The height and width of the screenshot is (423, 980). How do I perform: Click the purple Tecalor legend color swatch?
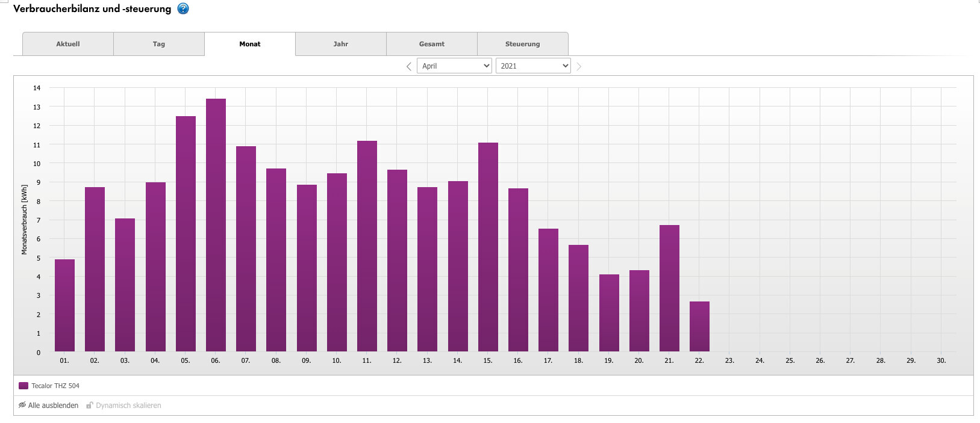coord(23,386)
